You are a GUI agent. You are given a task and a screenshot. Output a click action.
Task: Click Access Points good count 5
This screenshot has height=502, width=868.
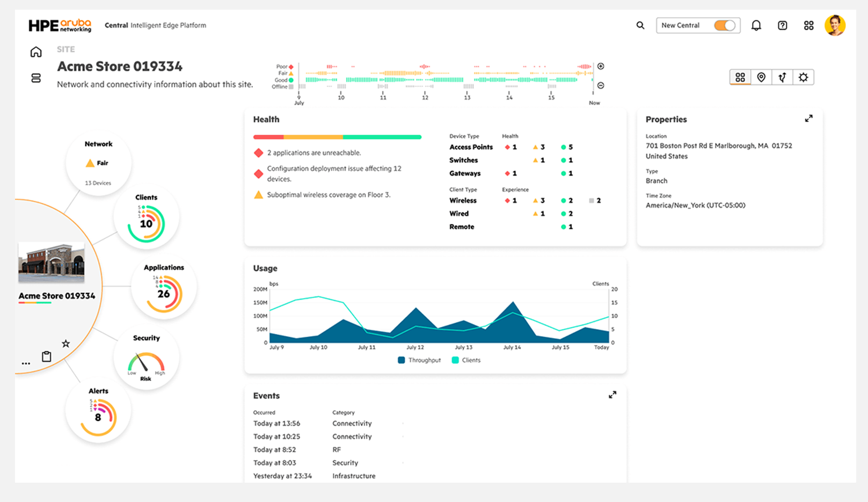point(567,147)
